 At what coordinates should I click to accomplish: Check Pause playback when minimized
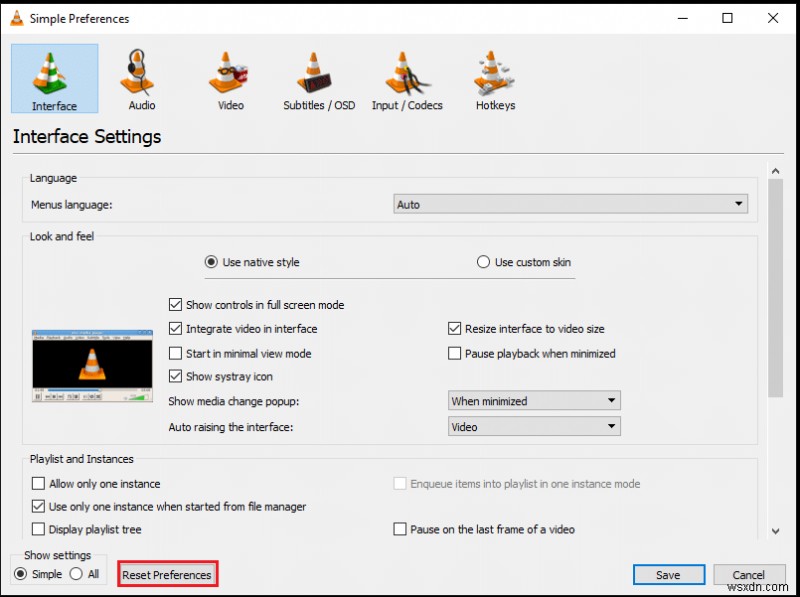tap(455, 353)
